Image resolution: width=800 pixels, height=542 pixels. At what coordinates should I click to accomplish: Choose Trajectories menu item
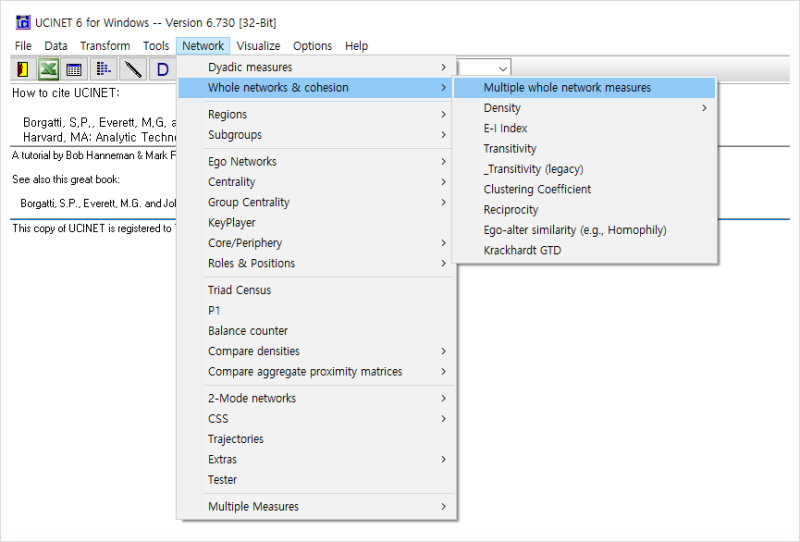(x=316, y=439)
